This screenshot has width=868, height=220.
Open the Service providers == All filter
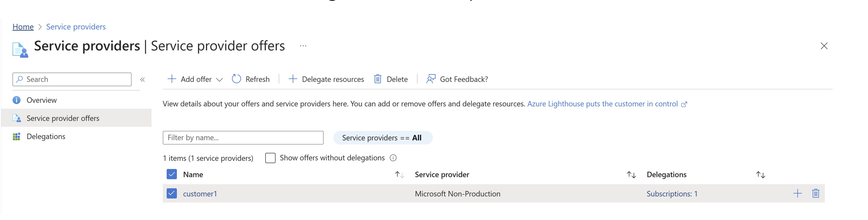[383, 138]
